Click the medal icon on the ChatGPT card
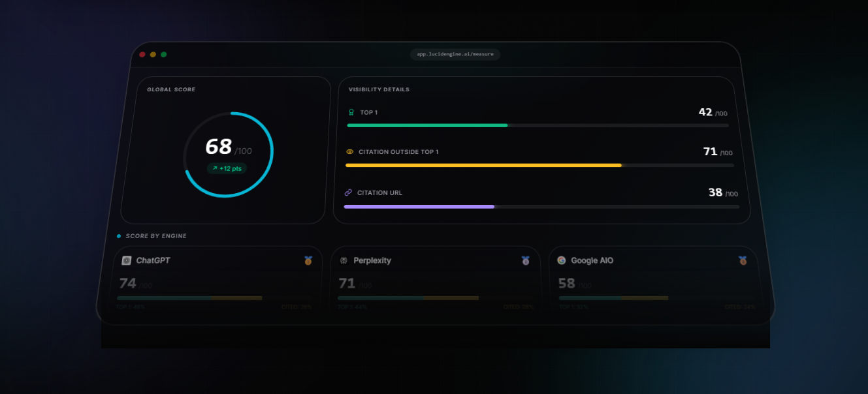The width and height of the screenshot is (868, 394). coord(308,260)
